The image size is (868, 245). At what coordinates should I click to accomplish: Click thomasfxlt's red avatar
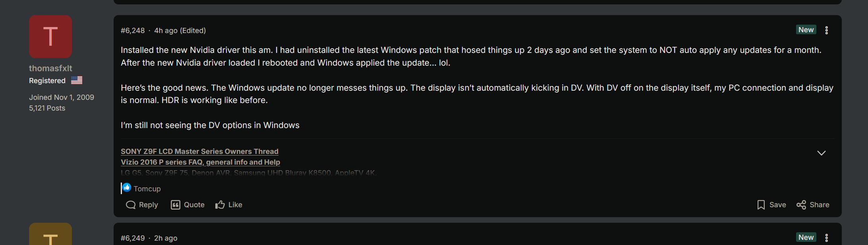(50, 36)
